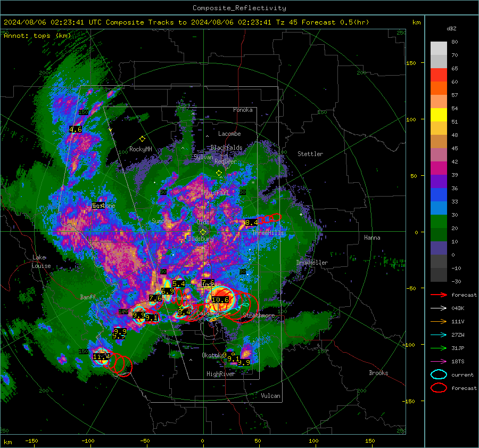The height and width of the screenshot is (448, 479).
Task: Click the Innisfail label
Action: [216, 193]
